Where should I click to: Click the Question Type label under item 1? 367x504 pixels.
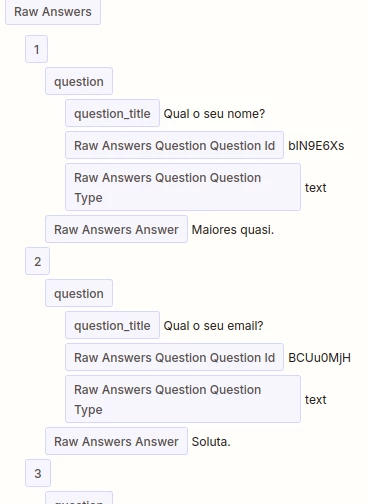(x=183, y=187)
